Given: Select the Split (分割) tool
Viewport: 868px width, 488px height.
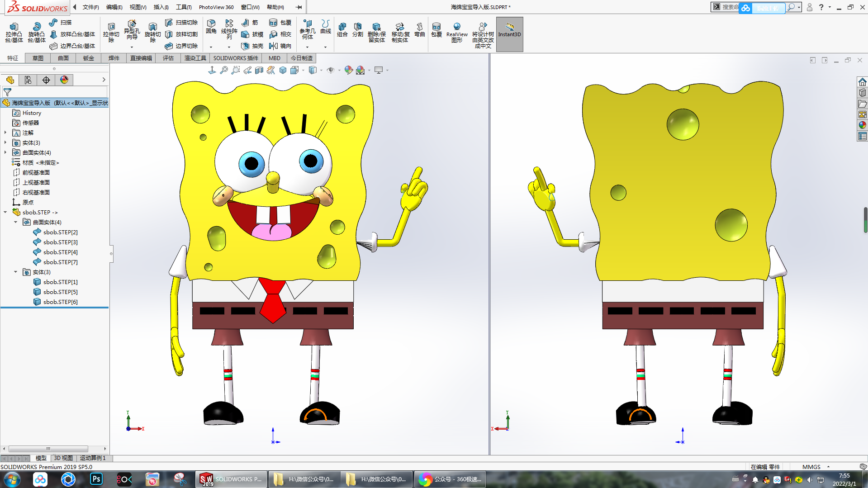Looking at the screenshot, I should click(358, 30).
